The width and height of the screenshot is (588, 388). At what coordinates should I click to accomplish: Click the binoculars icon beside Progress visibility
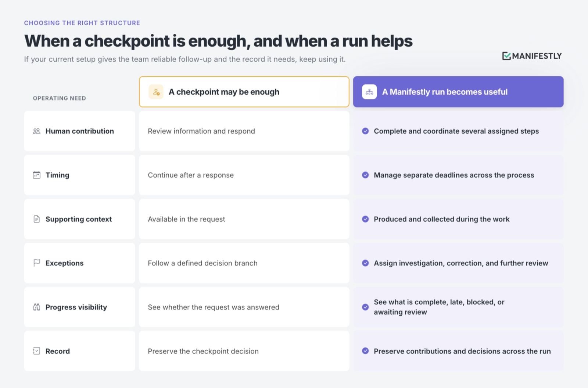coord(37,307)
